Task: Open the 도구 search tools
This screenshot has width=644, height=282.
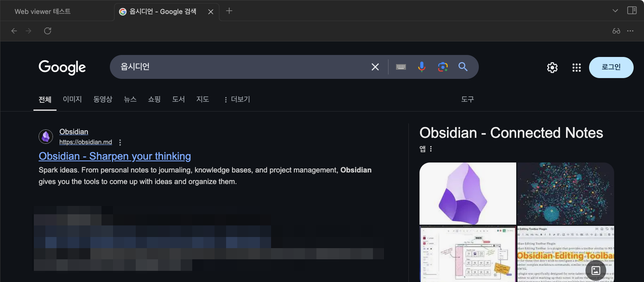Action: point(468,99)
